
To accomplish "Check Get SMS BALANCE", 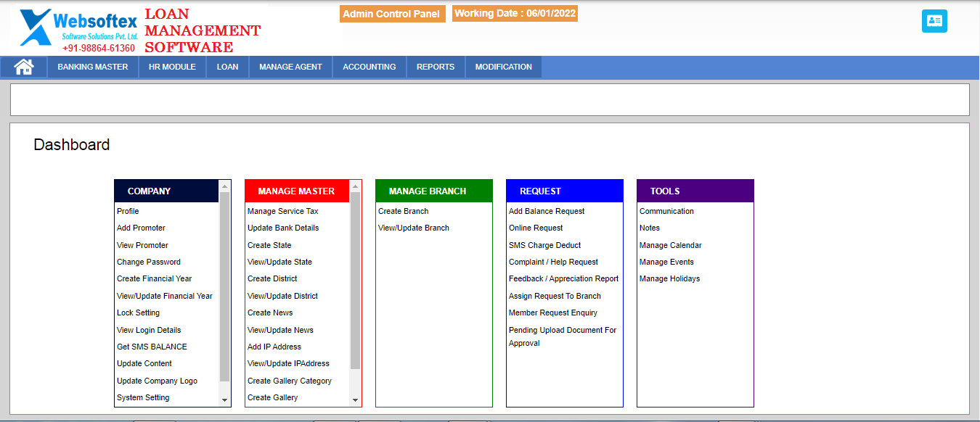I will [x=152, y=347].
